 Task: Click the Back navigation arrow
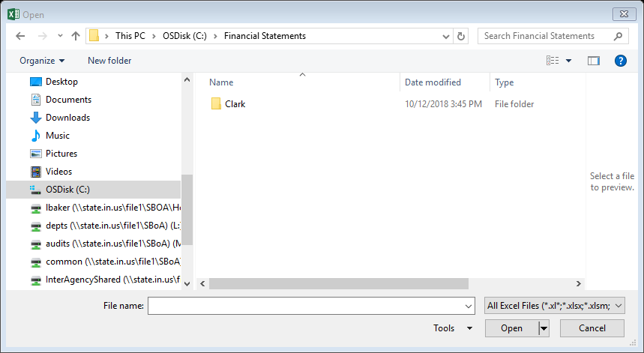pyautogui.click(x=20, y=36)
